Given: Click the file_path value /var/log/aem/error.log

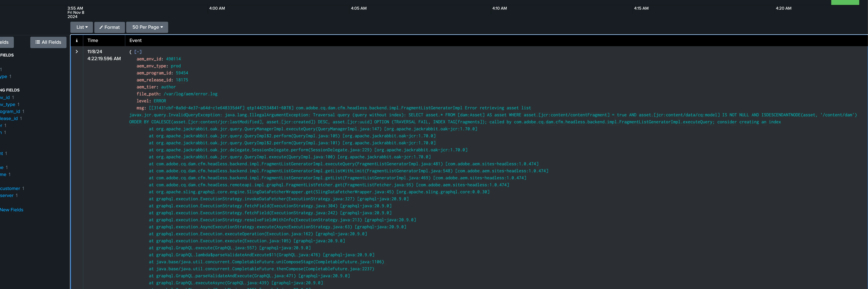Looking at the screenshot, I should coord(190,94).
